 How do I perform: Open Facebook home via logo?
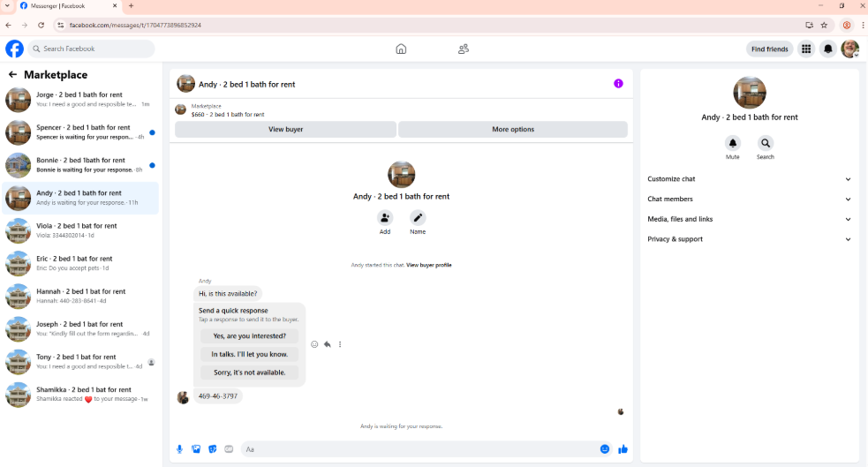coord(14,49)
